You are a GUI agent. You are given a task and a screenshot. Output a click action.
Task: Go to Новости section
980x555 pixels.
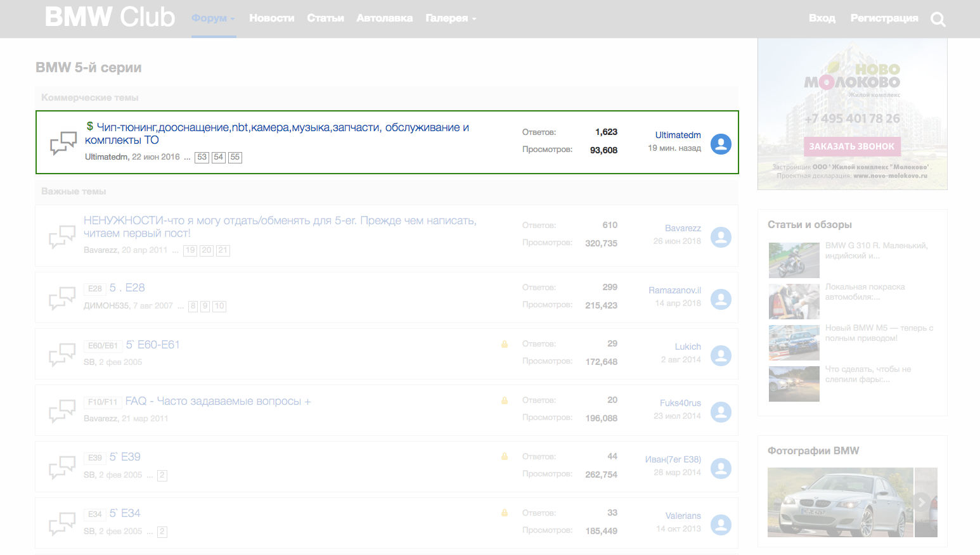[x=271, y=18]
